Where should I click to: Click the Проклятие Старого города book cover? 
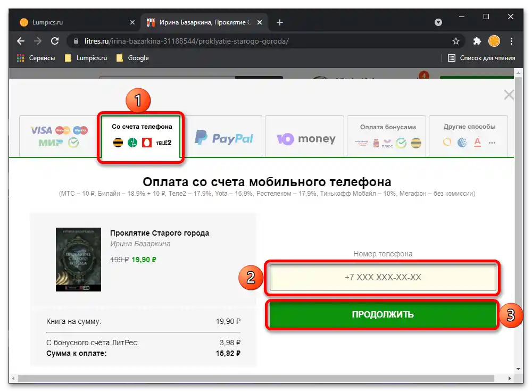pos(78,260)
